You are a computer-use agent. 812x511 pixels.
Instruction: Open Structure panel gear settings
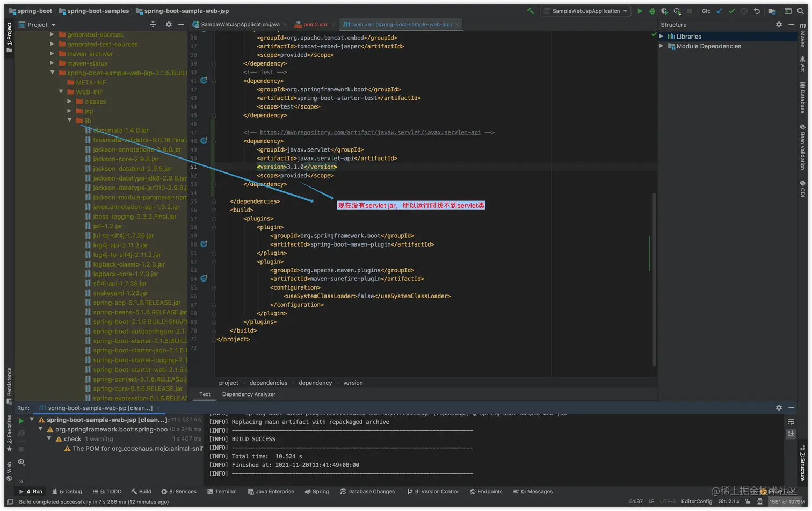click(x=779, y=25)
